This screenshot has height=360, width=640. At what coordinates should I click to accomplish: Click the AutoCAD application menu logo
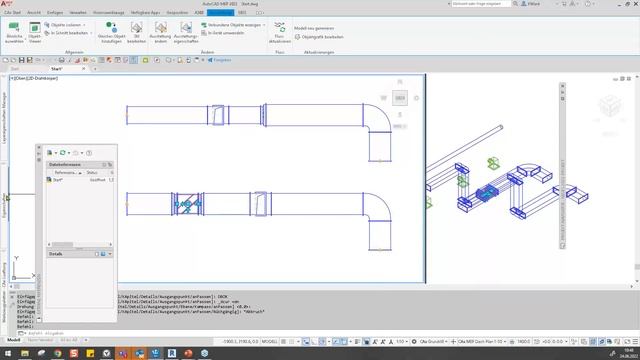coord(6,4)
